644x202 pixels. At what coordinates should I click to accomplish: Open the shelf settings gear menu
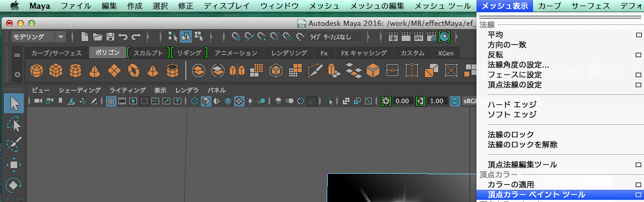tap(17, 75)
